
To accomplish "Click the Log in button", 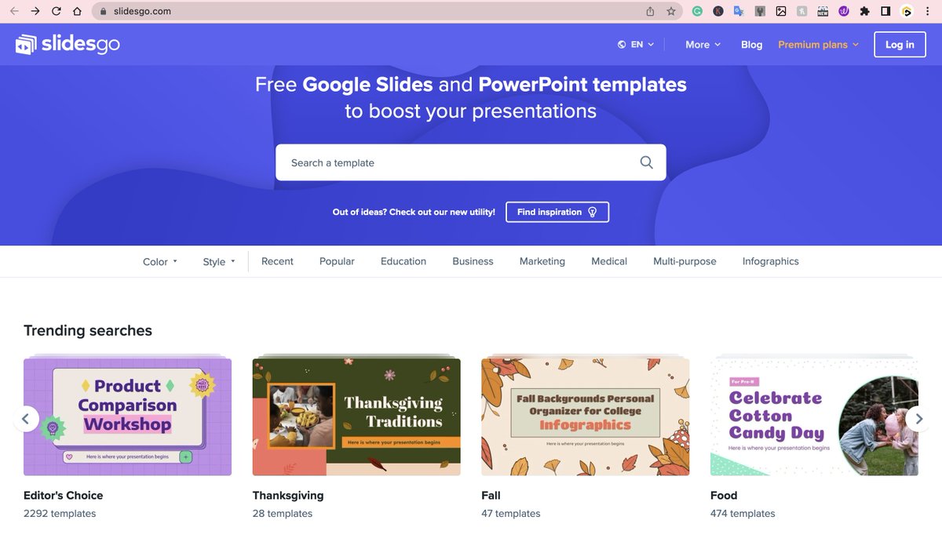I will [900, 45].
